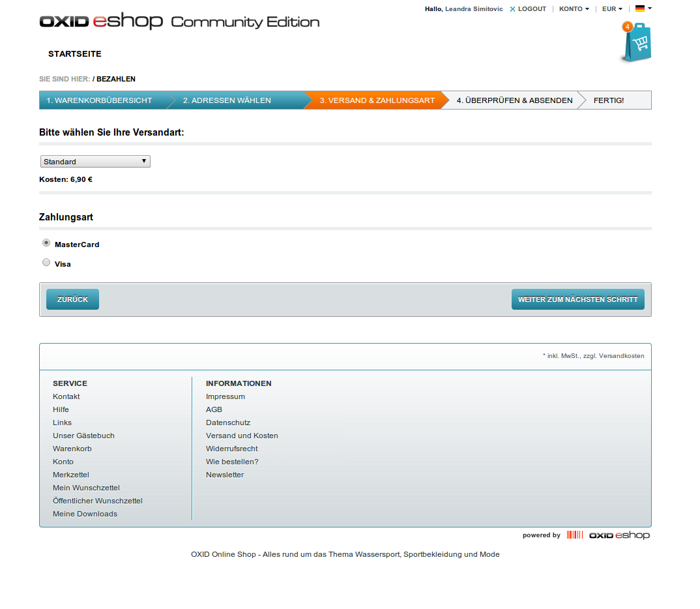Select Visa payment option
This screenshot has width=700, height=609.
[x=46, y=263]
